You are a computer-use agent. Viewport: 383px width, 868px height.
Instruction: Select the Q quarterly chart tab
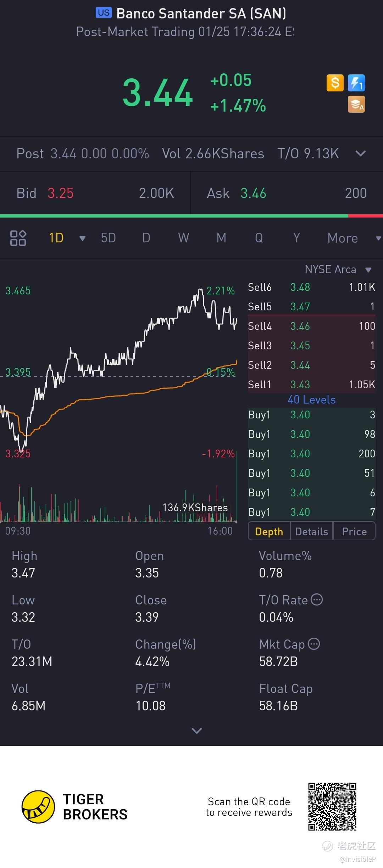pos(259,238)
